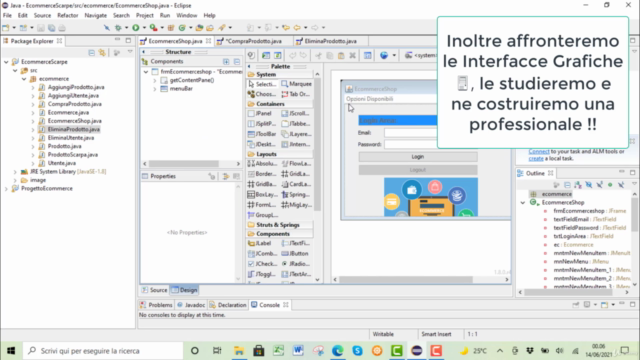Expand menuBar node in Components tree
The width and height of the screenshot is (640, 360).
coord(155,89)
